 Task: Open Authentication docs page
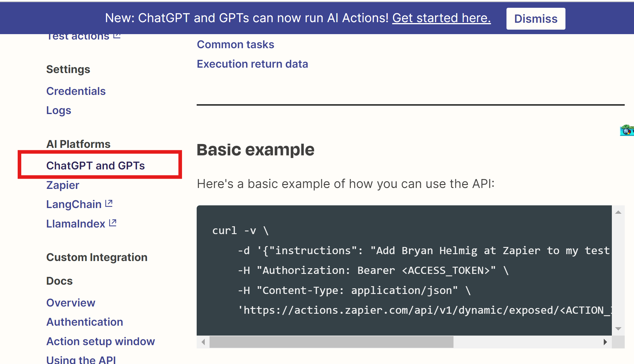85,322
